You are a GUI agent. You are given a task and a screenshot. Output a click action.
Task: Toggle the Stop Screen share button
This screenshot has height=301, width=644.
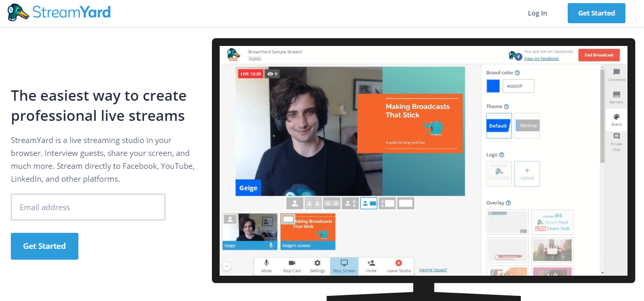(344, 263)
